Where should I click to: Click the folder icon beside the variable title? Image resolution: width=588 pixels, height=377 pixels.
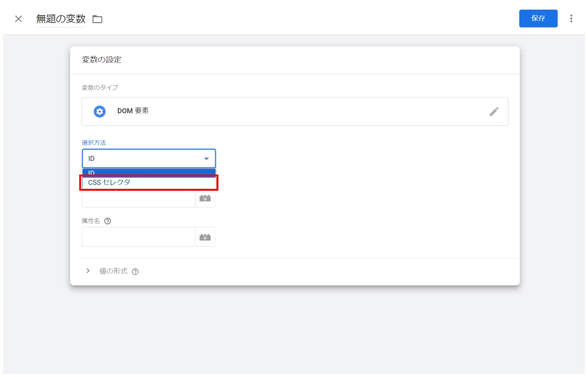tap(97, 19)
